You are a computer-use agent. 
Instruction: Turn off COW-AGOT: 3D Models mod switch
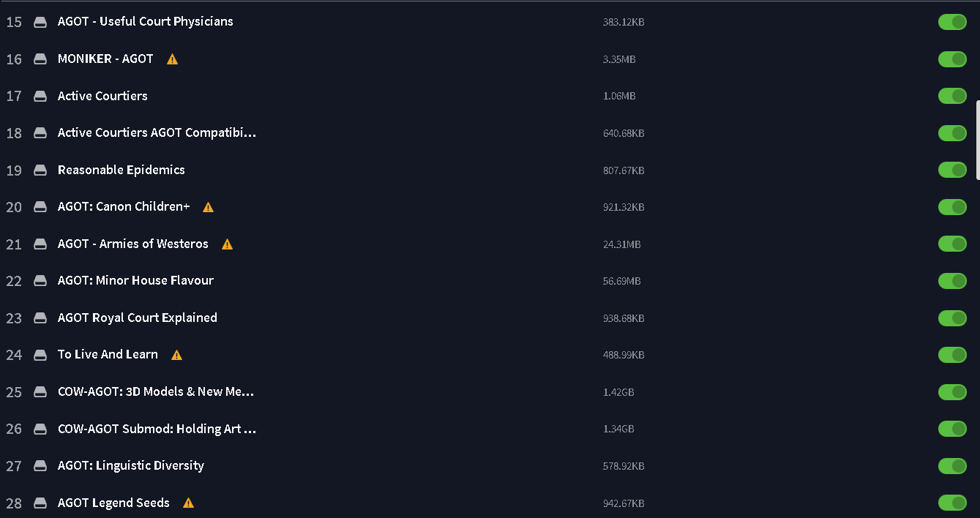pyautogui.click(x=952, y=392)
